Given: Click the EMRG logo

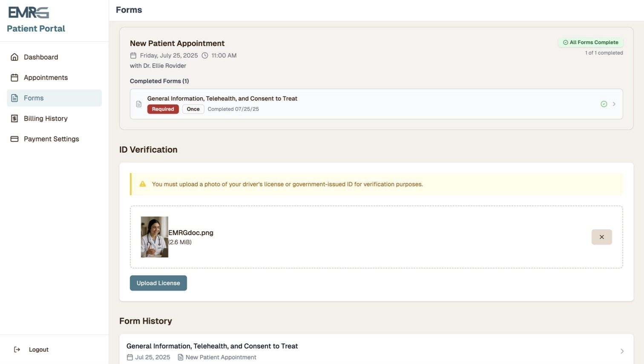Looking at the screenshot, I should [x=29, y=13].
